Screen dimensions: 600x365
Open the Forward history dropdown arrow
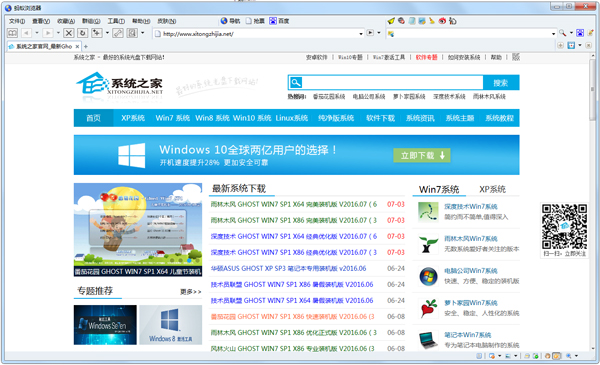pos(59,33)
